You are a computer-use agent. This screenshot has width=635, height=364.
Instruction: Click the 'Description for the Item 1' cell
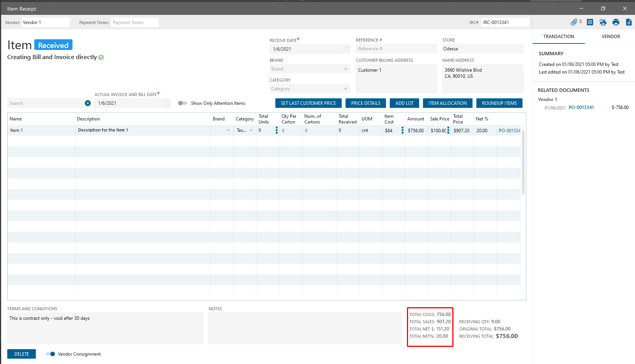click(x=143, y=130)
